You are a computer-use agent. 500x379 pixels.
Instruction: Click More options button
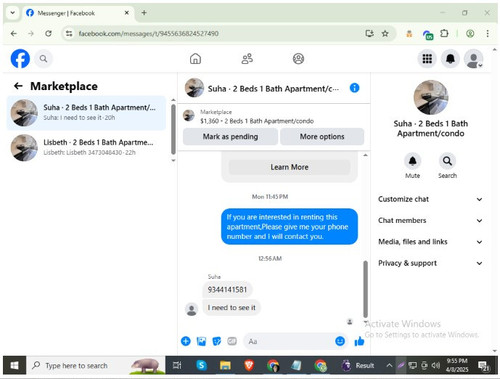(x=322, y=137)
